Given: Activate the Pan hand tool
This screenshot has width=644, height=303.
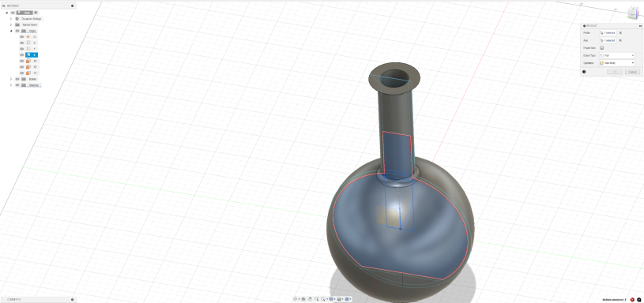Looking at the screenshot, I should click(310, 299).
